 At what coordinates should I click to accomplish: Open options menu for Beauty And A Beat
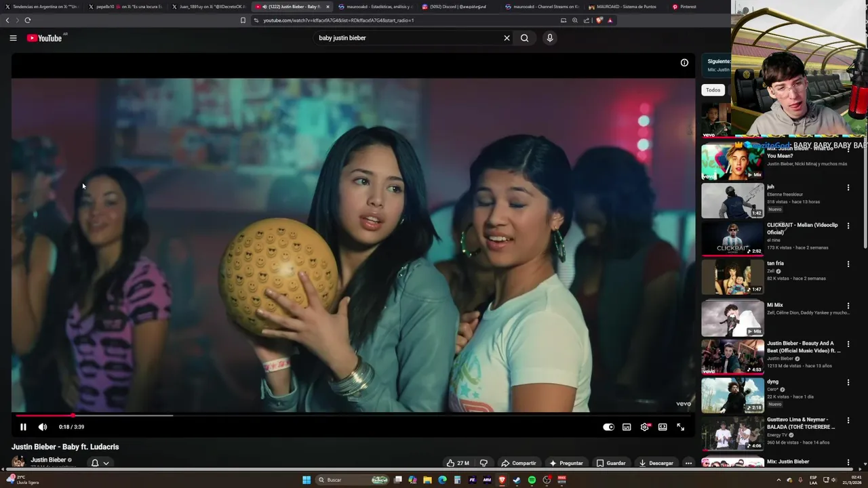[848, 344]
